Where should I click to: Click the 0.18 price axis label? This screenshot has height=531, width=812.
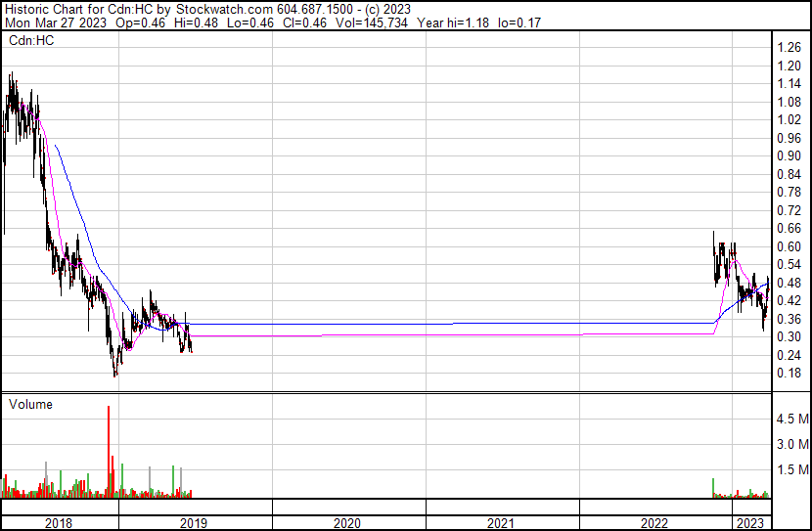point(789,374)
